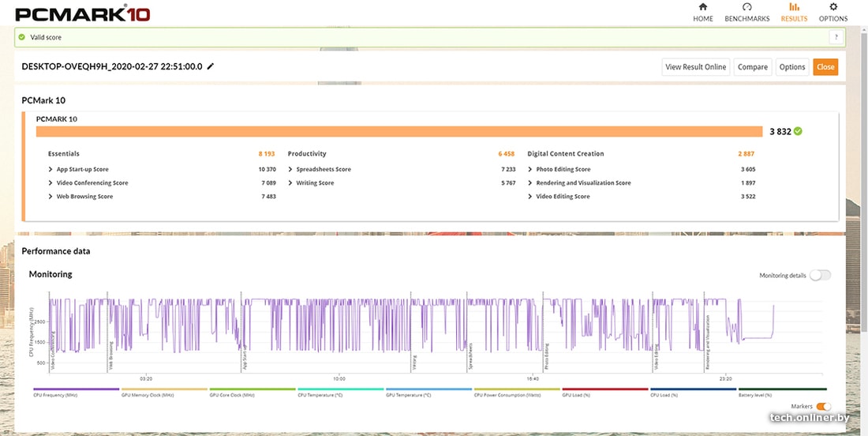The width and height of the screenshot is (868, 436).
Task: Select the Results bar chart icon
Action: 794,7
